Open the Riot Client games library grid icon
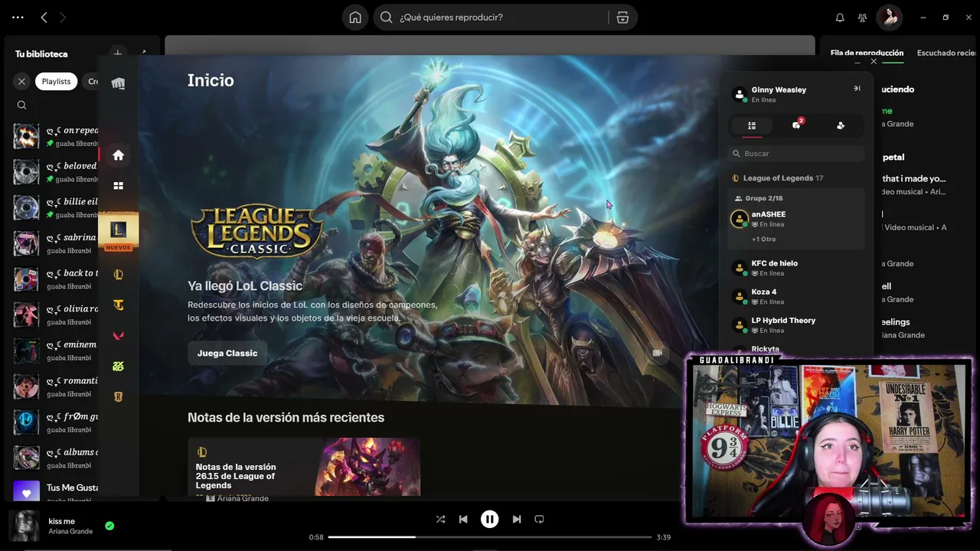 point(118,185)
